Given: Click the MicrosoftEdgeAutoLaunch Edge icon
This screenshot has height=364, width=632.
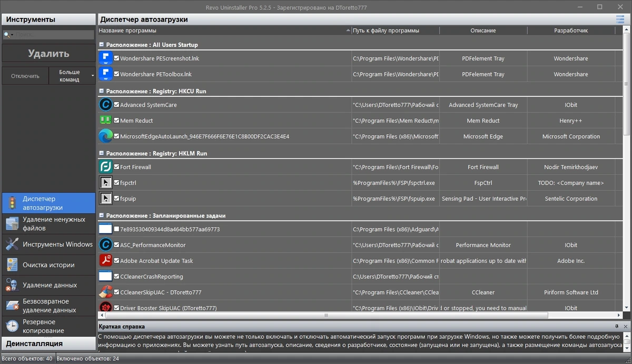Looking at the screenshot, I should pyautogui.click(x=106, y=136).
